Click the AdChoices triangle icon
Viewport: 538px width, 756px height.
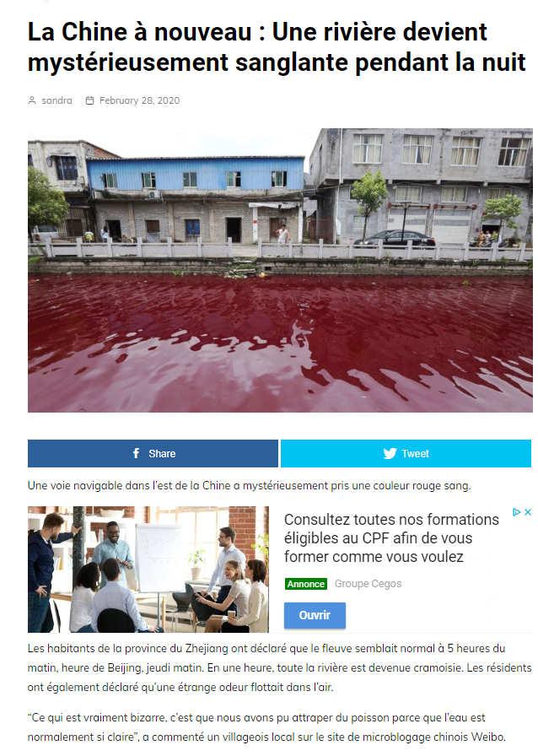[516, 512]
